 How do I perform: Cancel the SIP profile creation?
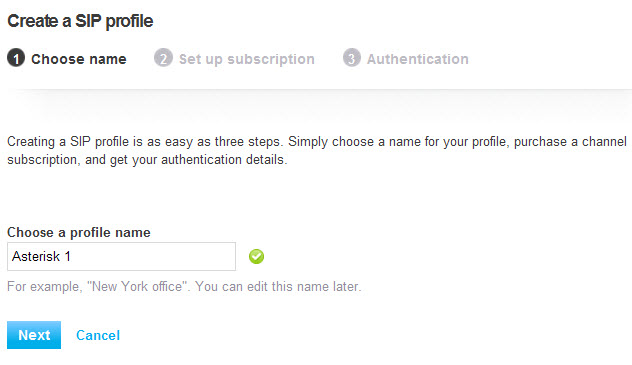[98, 335]
